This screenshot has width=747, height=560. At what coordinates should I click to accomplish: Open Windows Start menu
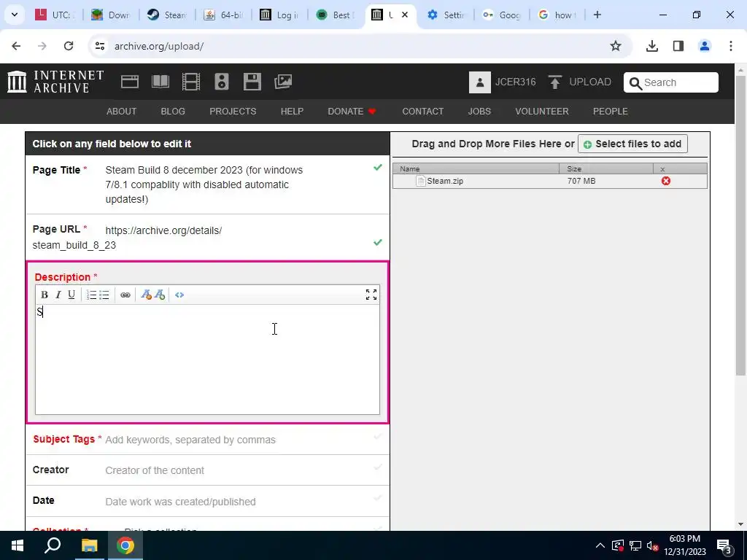(x=18, y=545)
